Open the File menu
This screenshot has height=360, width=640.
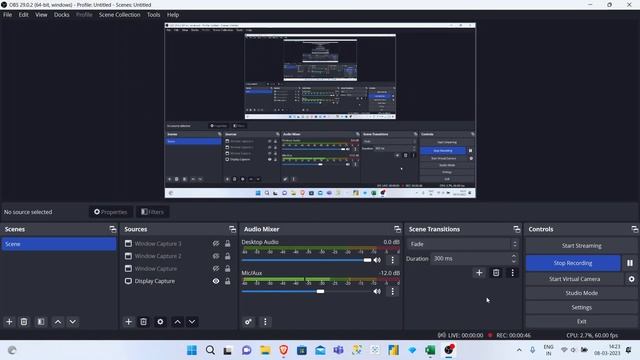pyautogui.click(x=8, y=15)
